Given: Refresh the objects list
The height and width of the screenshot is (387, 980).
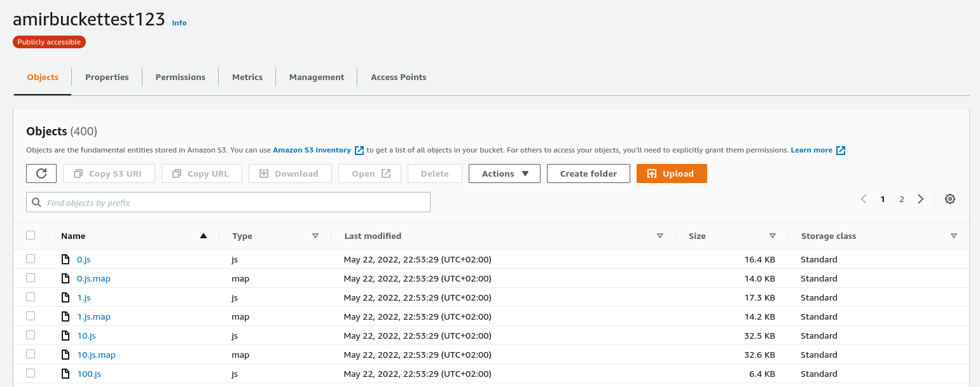Looking at the screenshot, I should point(41,173).
